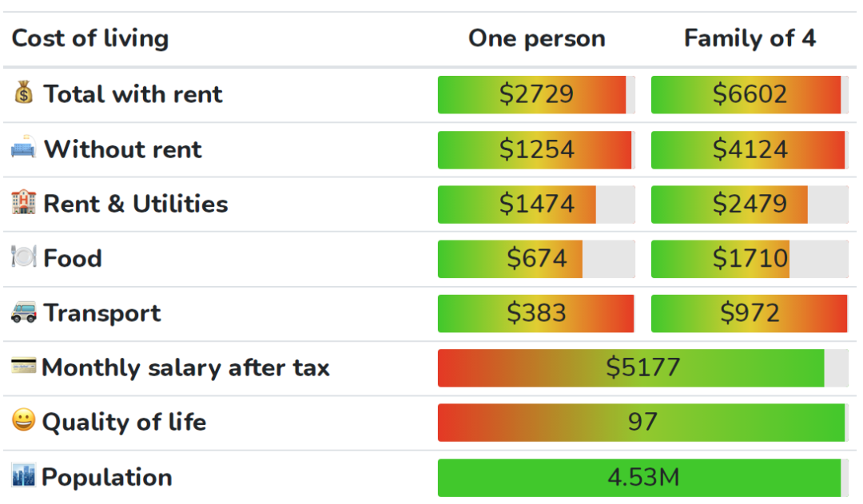Image resolution: width=863 pixels, height=504 pixels.
Task: Click the smiley face Quality of life icon
Action: tap(24, 421)
